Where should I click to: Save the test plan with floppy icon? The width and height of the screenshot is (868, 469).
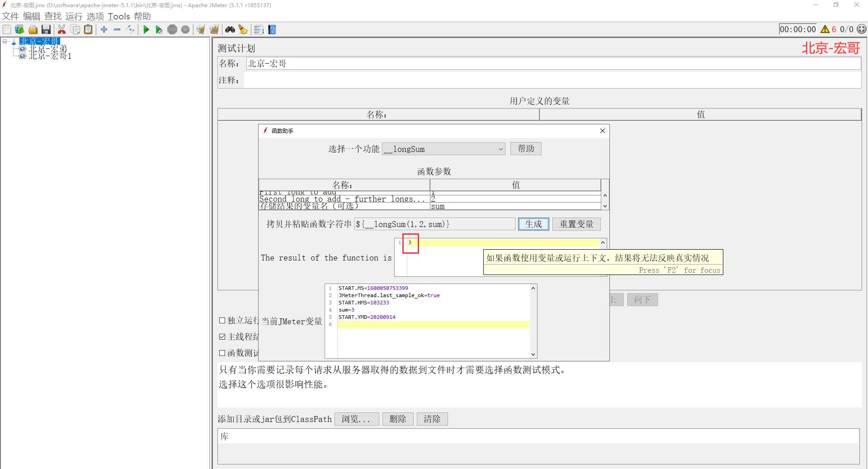pos(46,29)
